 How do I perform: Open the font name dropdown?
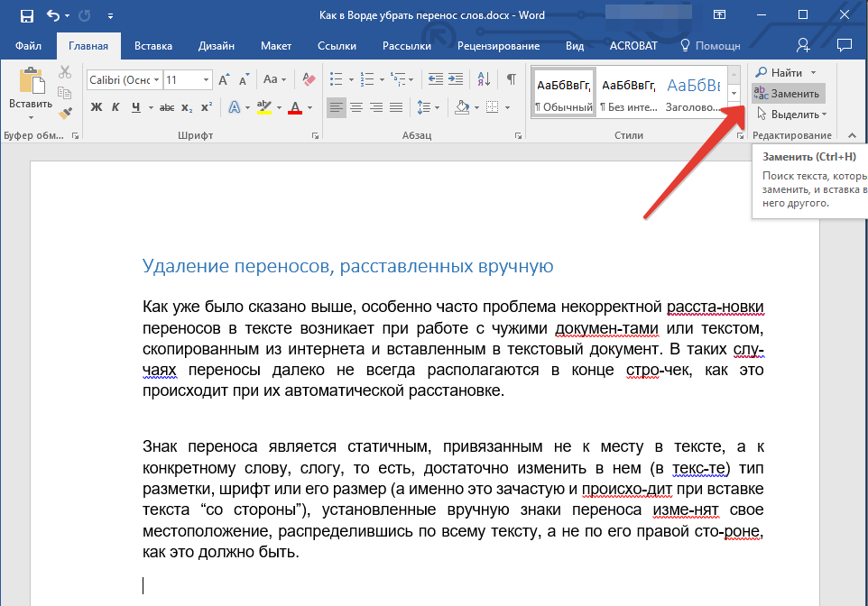click(x=156, y=80)
